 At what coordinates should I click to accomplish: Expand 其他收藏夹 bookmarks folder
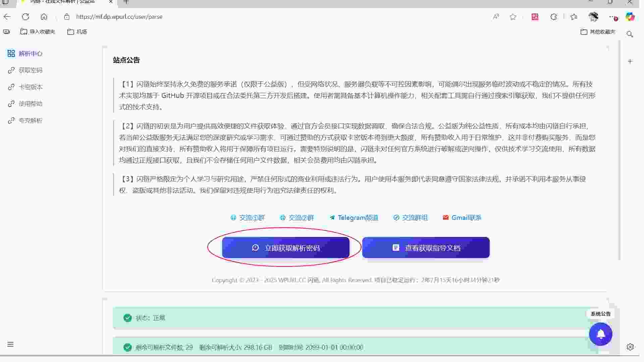tap(598, 32)
